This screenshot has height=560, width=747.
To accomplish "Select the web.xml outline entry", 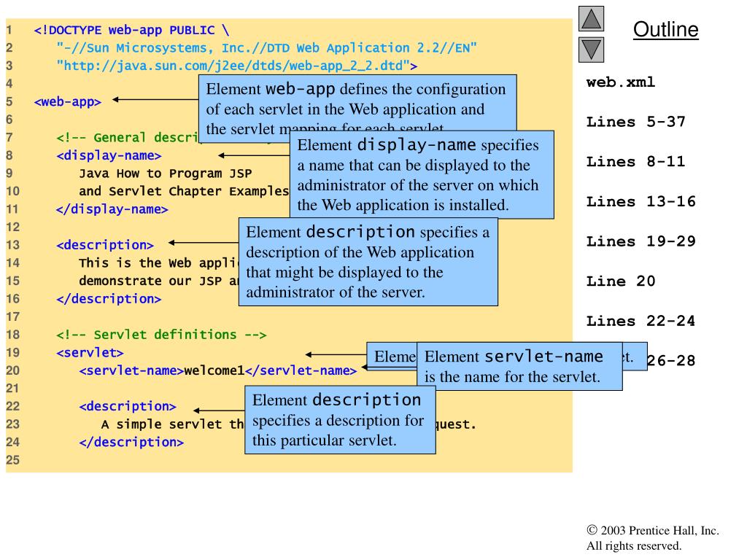I will point(620,82).
